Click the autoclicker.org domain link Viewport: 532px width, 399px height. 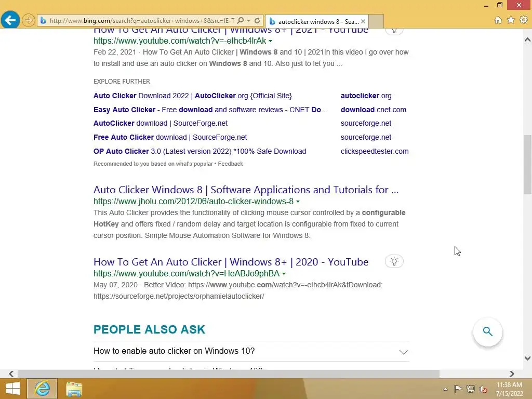[x=366, y=96]
